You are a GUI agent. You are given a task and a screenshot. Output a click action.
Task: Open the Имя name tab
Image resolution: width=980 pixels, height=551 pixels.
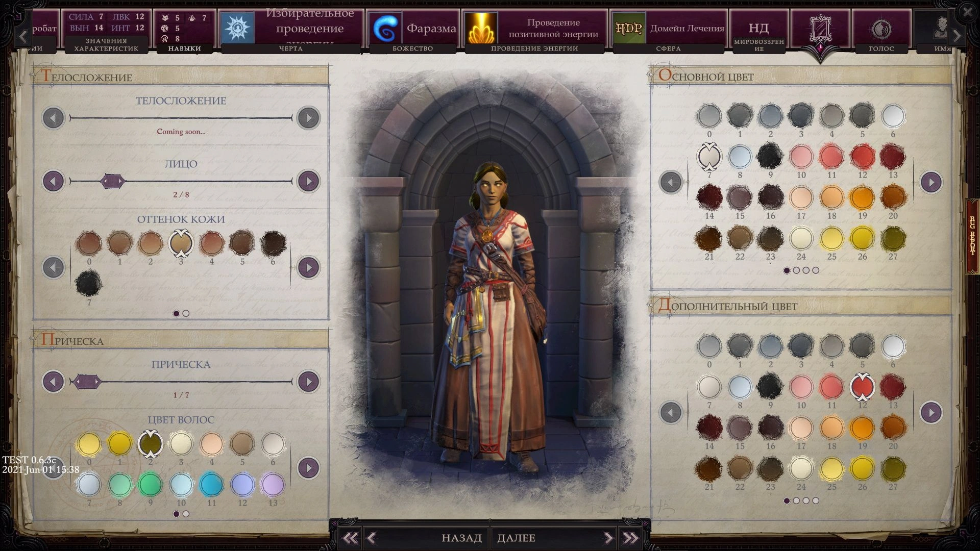pos(942,48)
